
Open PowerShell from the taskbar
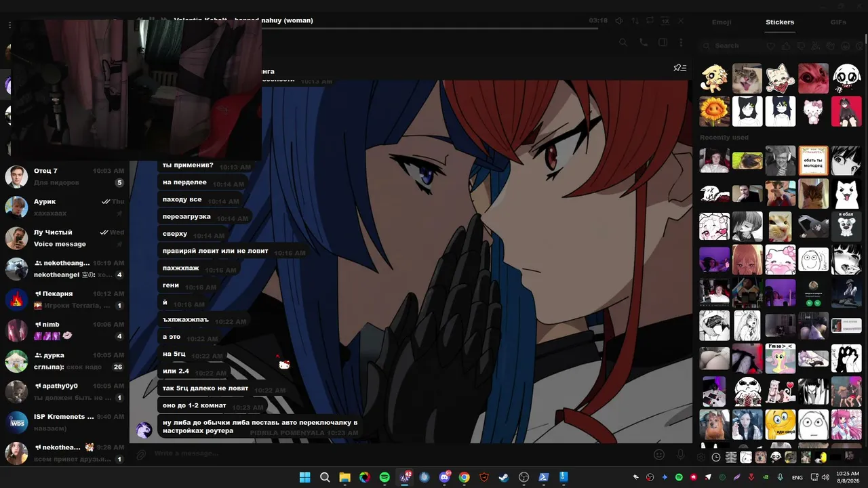544,477
